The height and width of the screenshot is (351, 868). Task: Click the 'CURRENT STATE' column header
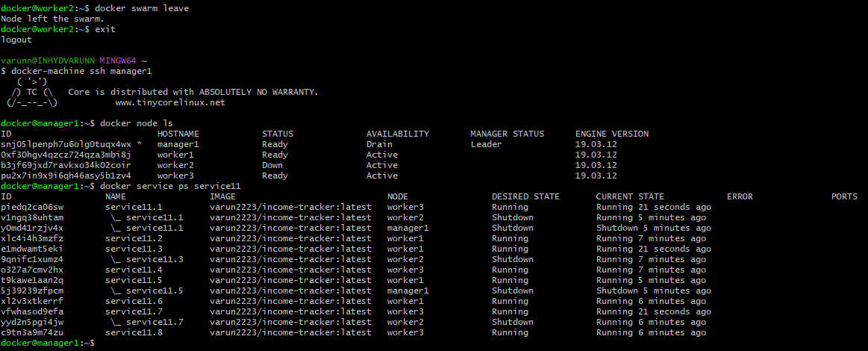click(630, 196)
